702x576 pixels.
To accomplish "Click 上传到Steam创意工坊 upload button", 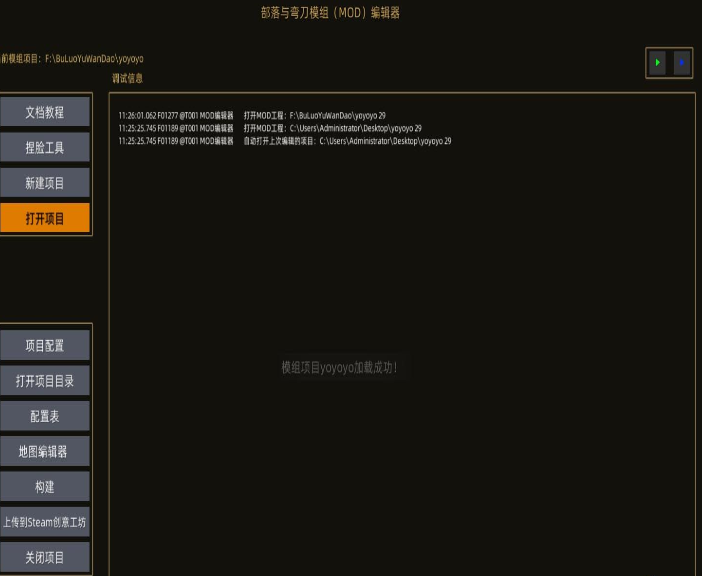I will pos(44,522).
